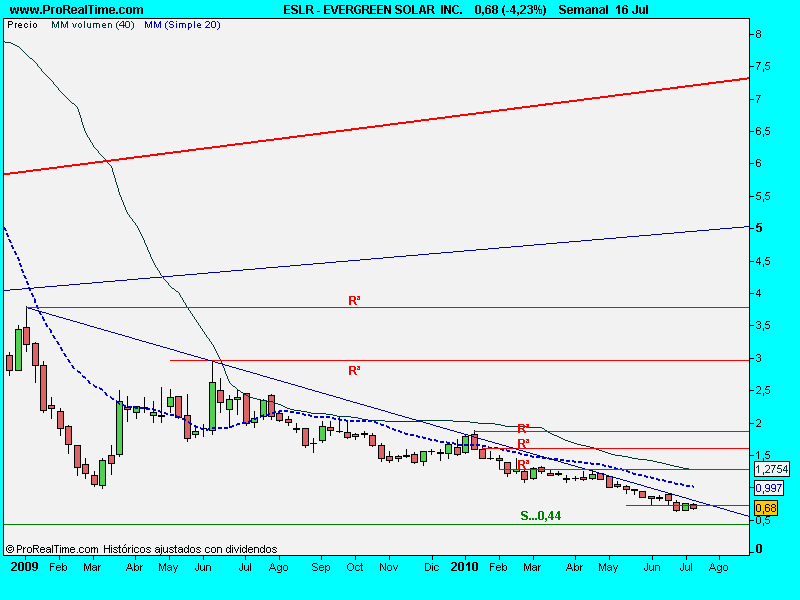Viewport: 800px width, 600px height.
Task: Click the Nov month label on time axis
Action: point(388,567)
